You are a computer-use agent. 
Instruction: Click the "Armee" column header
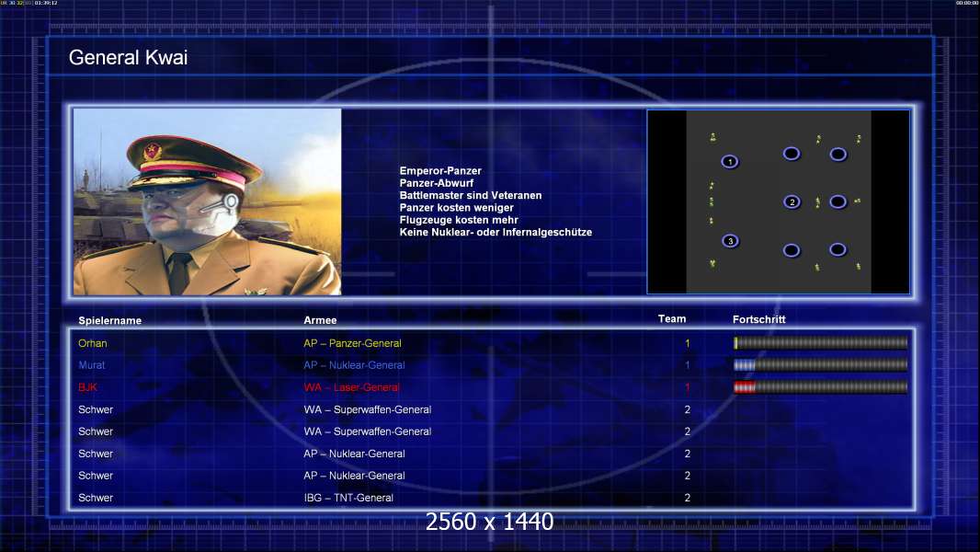(320, 320)
